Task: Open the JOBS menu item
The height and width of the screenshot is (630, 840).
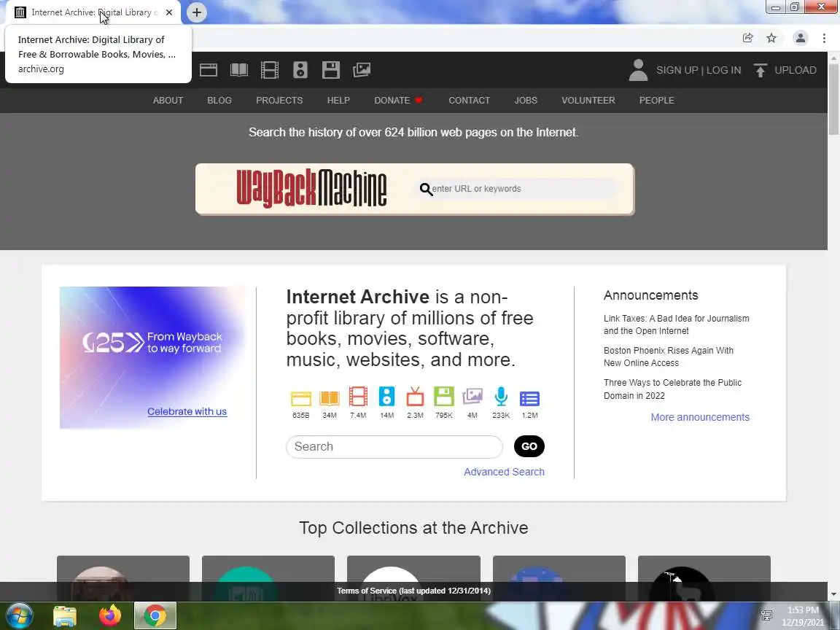Action: (x=526, y=100)
